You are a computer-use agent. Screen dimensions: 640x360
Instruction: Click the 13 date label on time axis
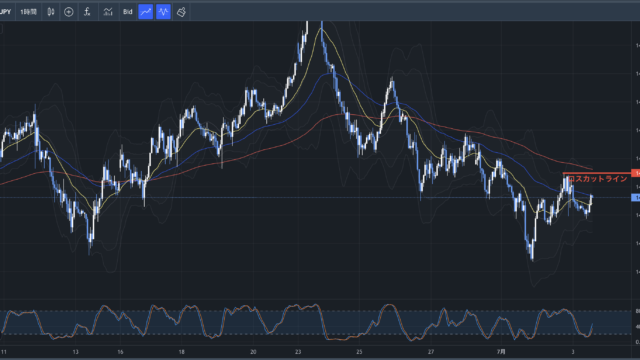tap(76, 352)
